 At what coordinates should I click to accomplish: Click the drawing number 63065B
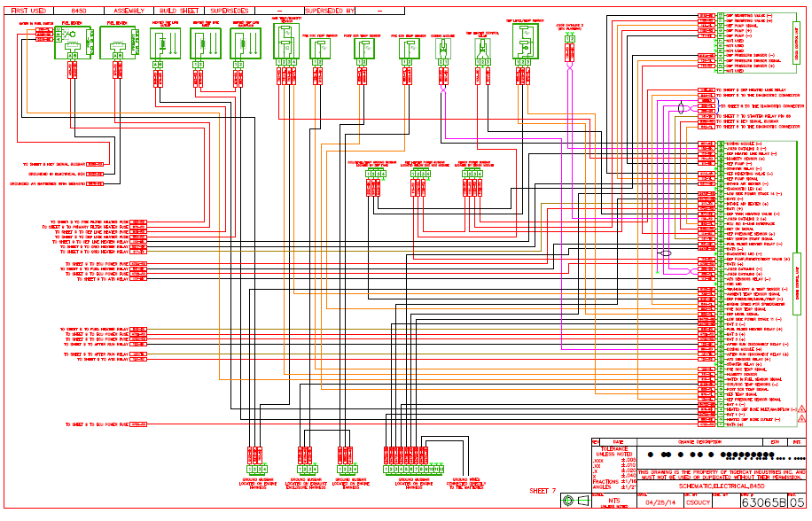coord(764,502)
